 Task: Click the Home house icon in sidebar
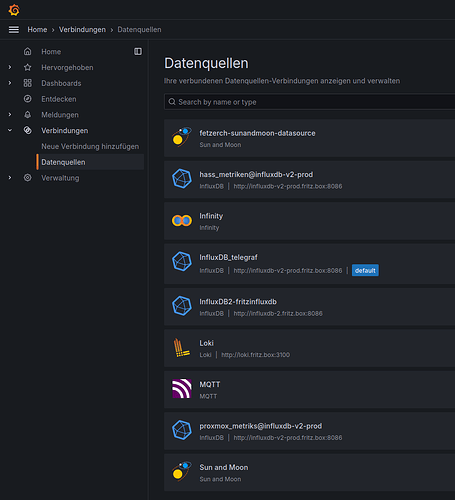(28, 51)
